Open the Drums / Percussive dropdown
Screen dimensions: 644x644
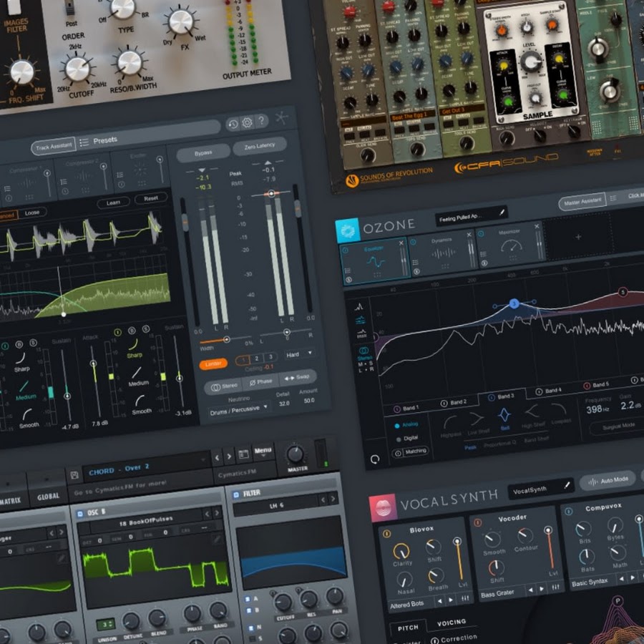[x=238, y=409]
